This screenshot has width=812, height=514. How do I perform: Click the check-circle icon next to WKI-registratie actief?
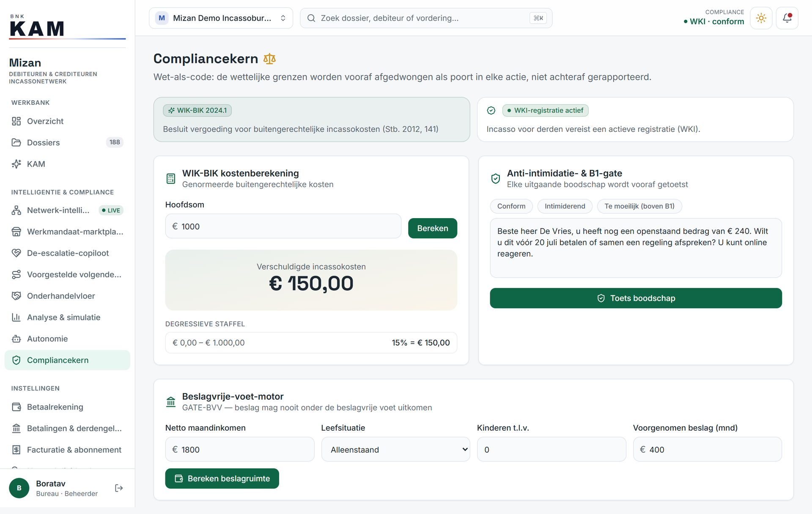(x=491, y=110)
